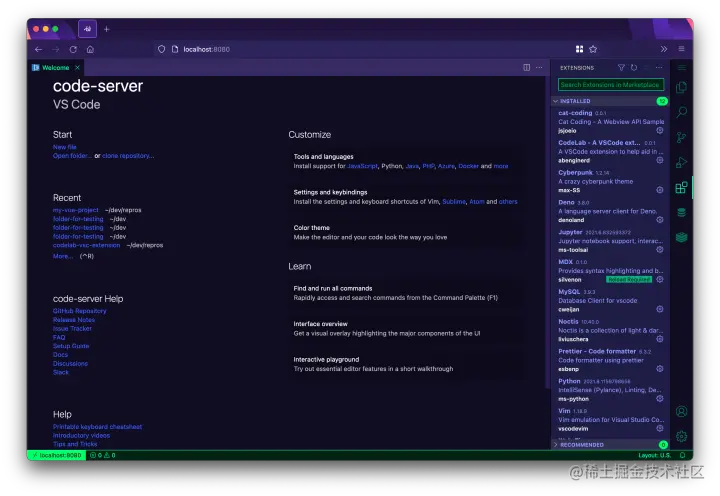This screenshot has height=496, width=720.
Task: Open the Manage gear in the activity bar
Action: 681,436
